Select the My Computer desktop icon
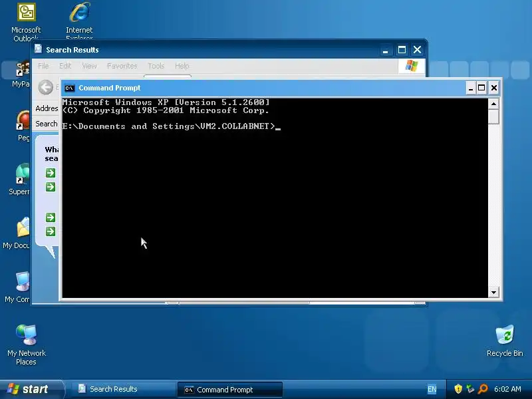This screenshot has width=532, height=399. pyautogui.click(x=18, y=287)
